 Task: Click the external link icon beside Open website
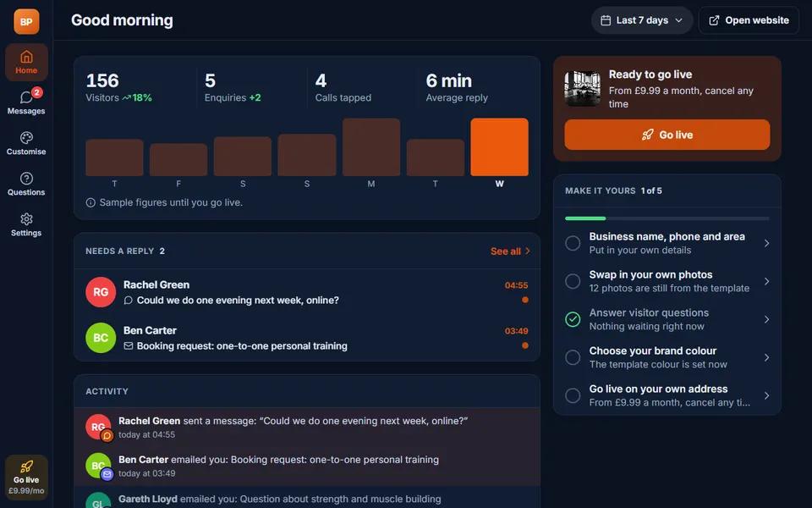[x=714, y=20]
